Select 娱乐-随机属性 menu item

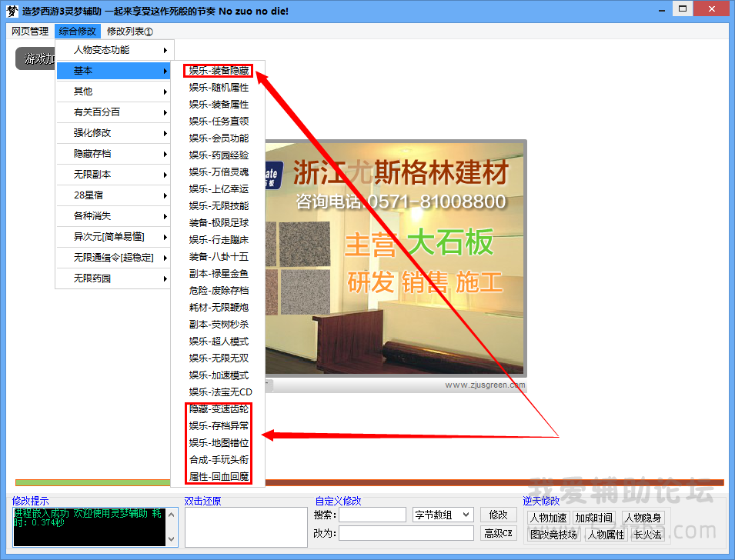[219, 88]
